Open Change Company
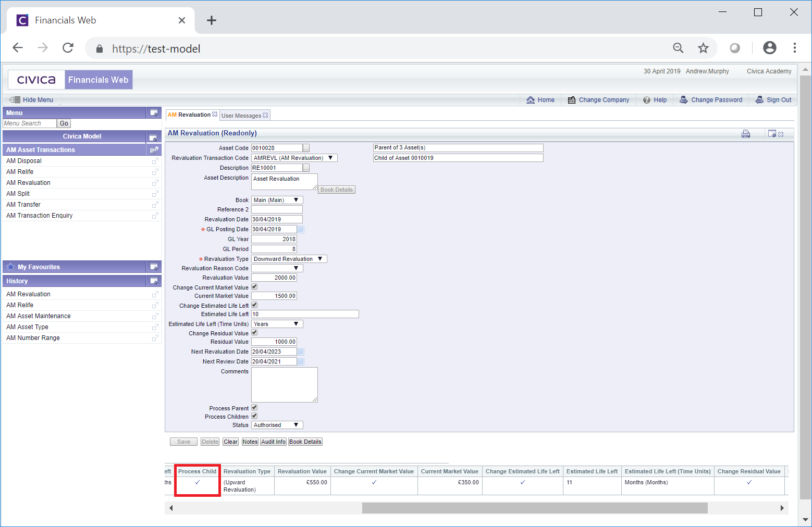812x527 pixels. point(598,100)
